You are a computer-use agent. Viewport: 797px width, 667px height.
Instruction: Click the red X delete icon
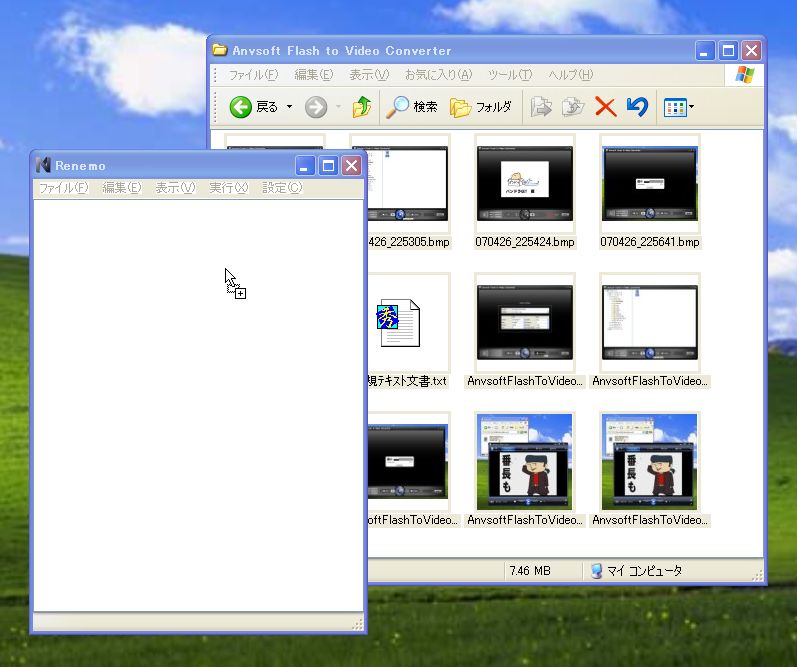tap(605, 107)
